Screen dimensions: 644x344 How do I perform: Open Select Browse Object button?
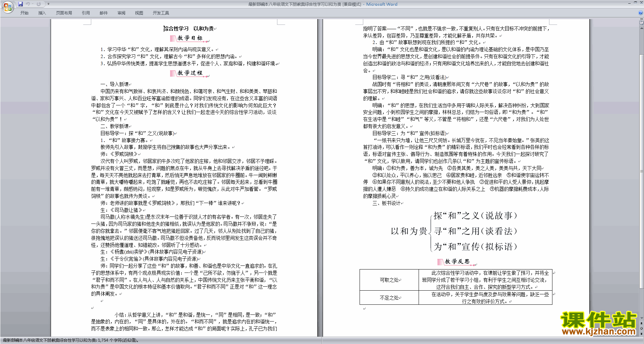(642, 329)
